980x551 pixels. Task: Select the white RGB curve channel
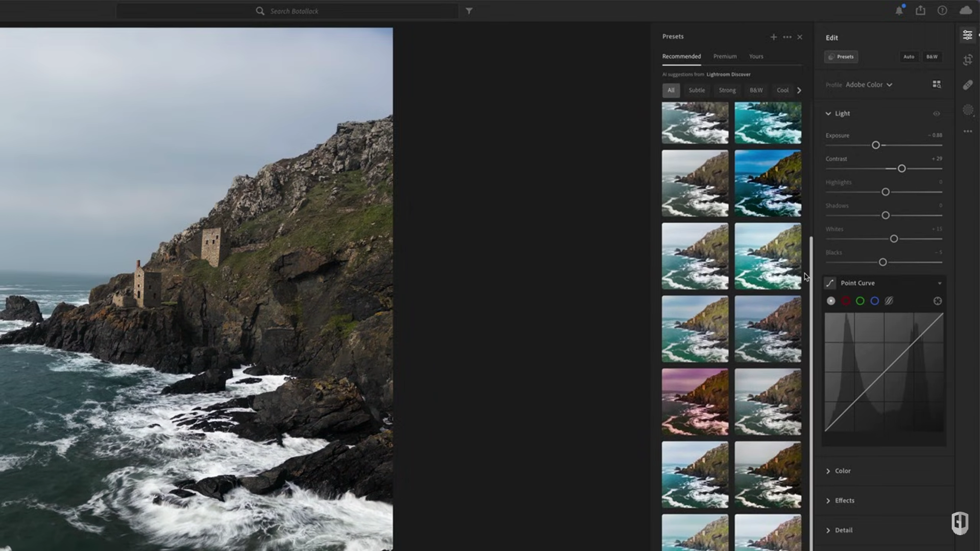(x=831, y=301)
